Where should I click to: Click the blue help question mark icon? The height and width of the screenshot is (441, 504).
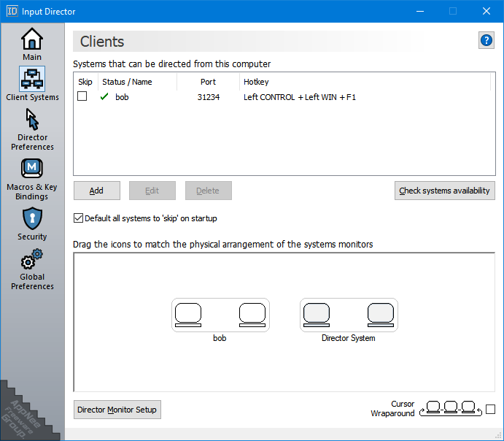(486, 41)
